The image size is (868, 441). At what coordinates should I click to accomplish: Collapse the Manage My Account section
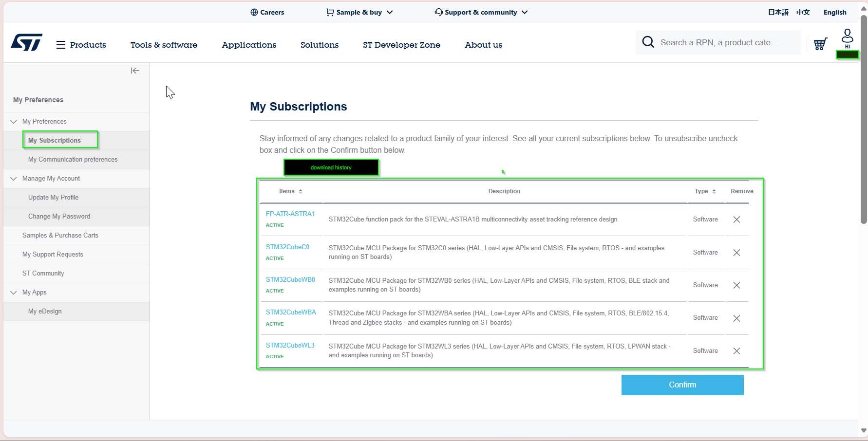point(14,179)
